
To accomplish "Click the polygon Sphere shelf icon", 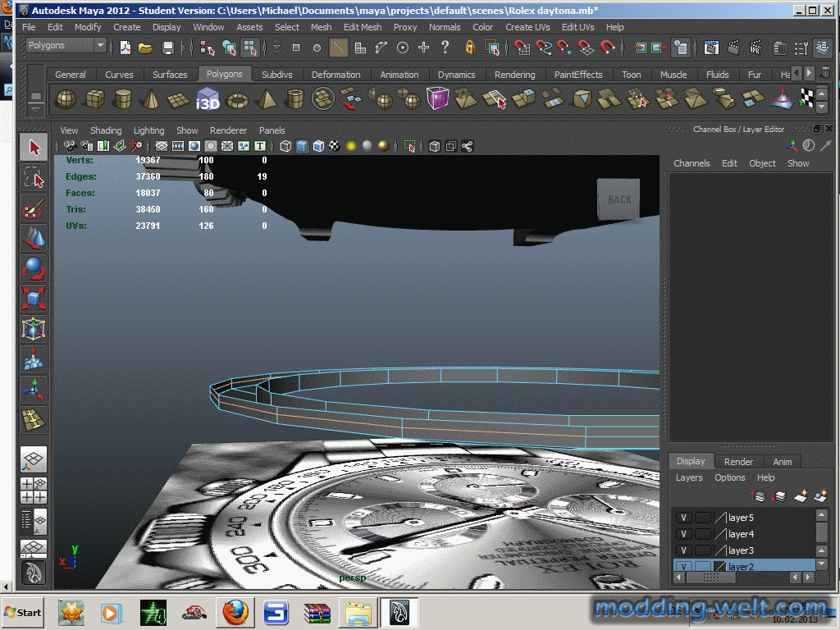I will coord(66,99).
